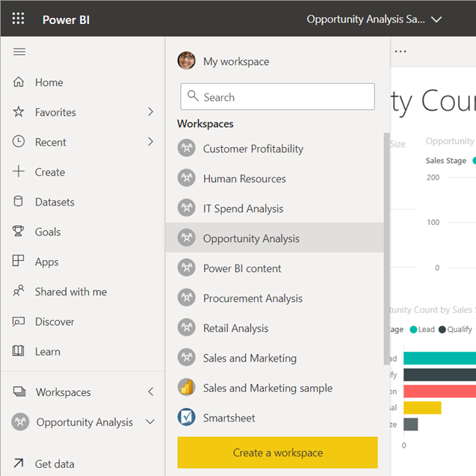Image resolution: width=476 pixels, height=476 pixels.
Task: Click the Favorites star icon
Action: (x=19, y=112)
